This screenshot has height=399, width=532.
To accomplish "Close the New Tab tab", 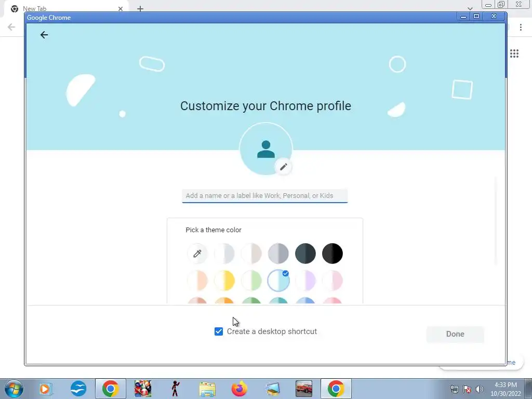I will point(121,9).
